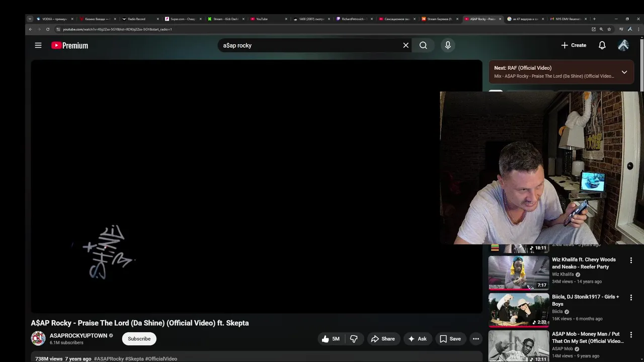Click the Biicla channel name
644x362 pixels.
(x=557, y=312)
